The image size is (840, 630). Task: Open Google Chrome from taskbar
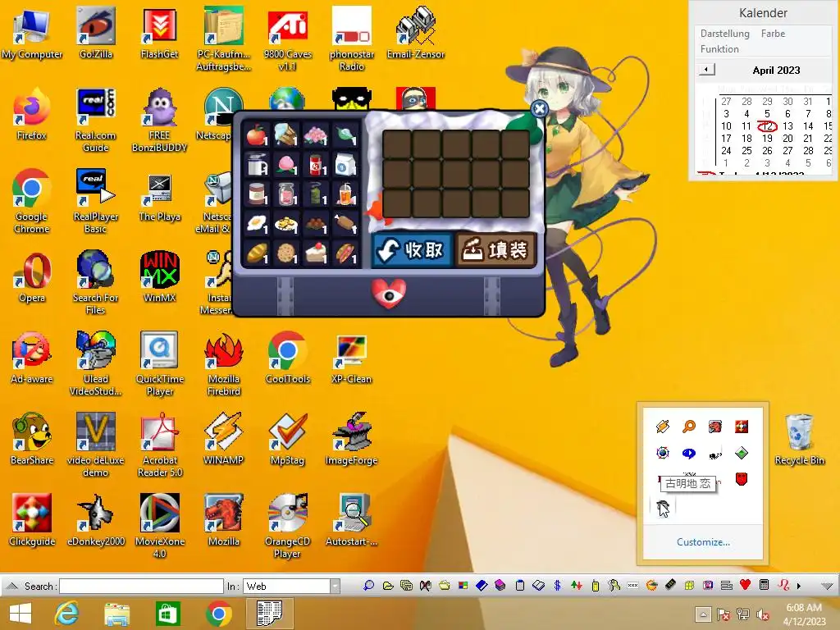click(x=218, y=614)
